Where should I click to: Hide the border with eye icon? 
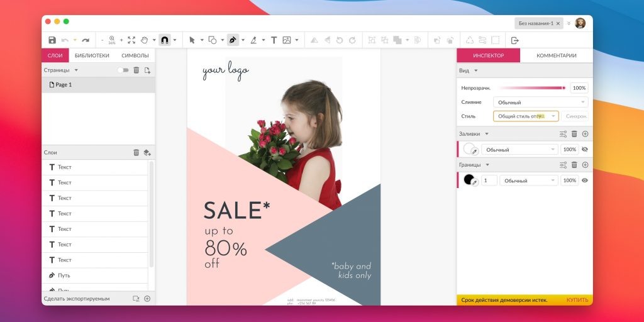(x=585, y=180)
